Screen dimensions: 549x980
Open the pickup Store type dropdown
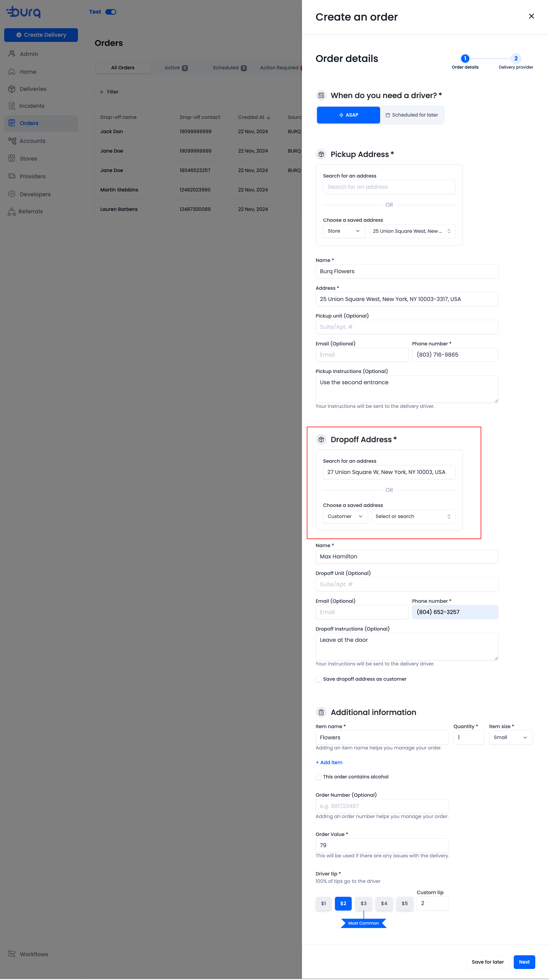[x=344, y=231]
